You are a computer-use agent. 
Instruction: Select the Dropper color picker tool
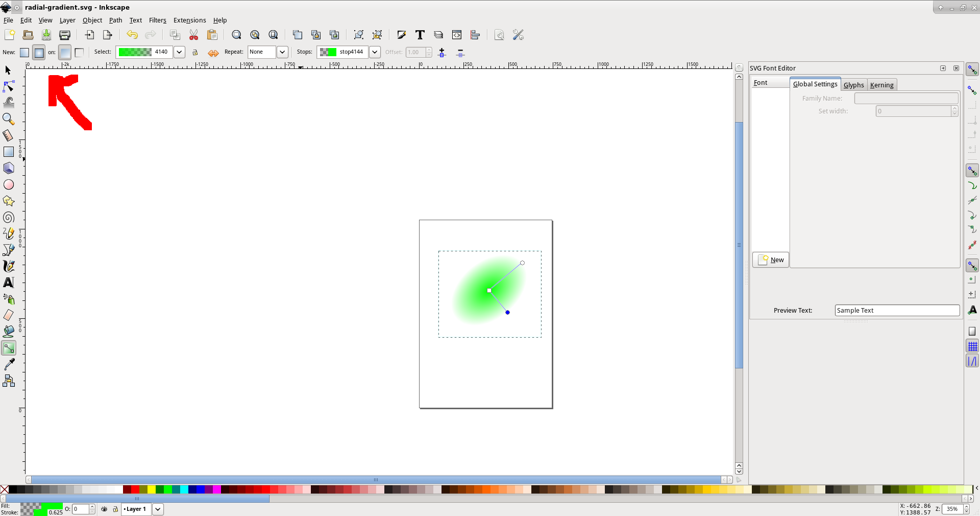(9, 364)
